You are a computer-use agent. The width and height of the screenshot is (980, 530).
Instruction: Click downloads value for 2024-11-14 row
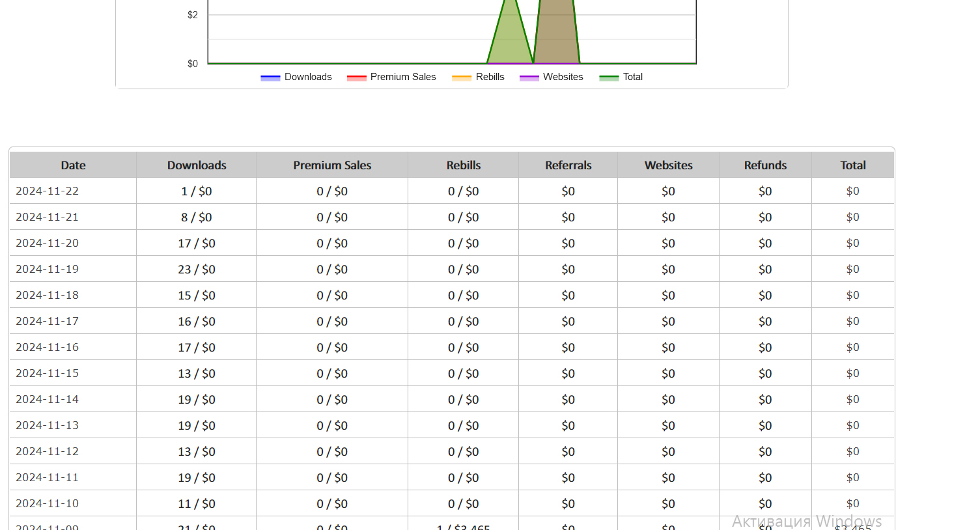click(197, 400)
